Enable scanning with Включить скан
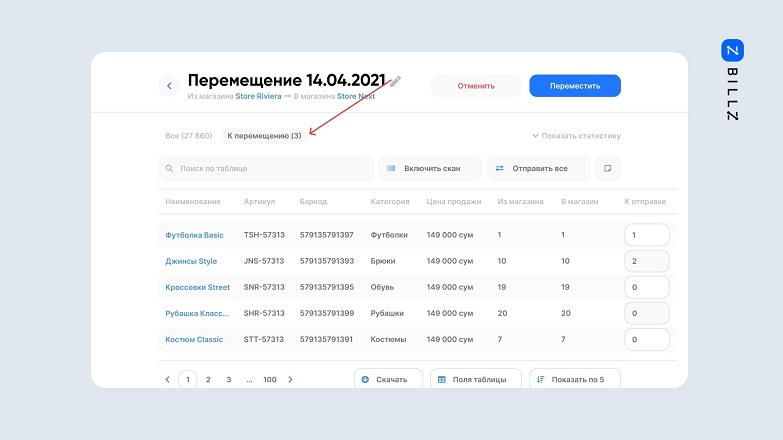This screenshot has height=440, width=783. 430,168
